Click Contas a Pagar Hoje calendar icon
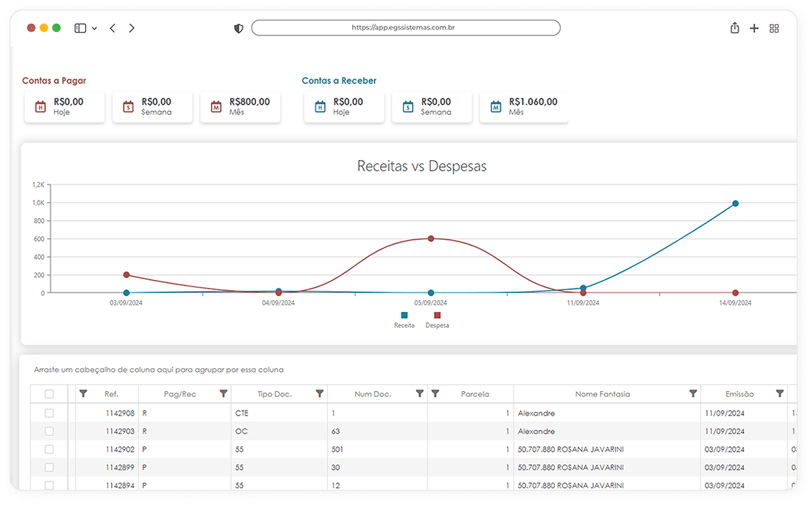The image size is (812, 505). (40, 107)
